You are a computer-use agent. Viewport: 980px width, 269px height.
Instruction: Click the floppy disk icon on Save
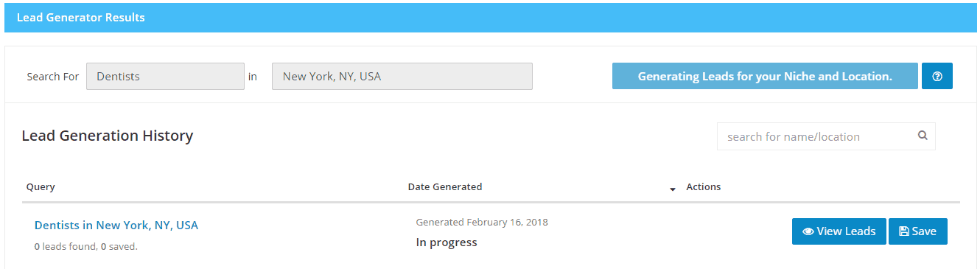(904, 231)
